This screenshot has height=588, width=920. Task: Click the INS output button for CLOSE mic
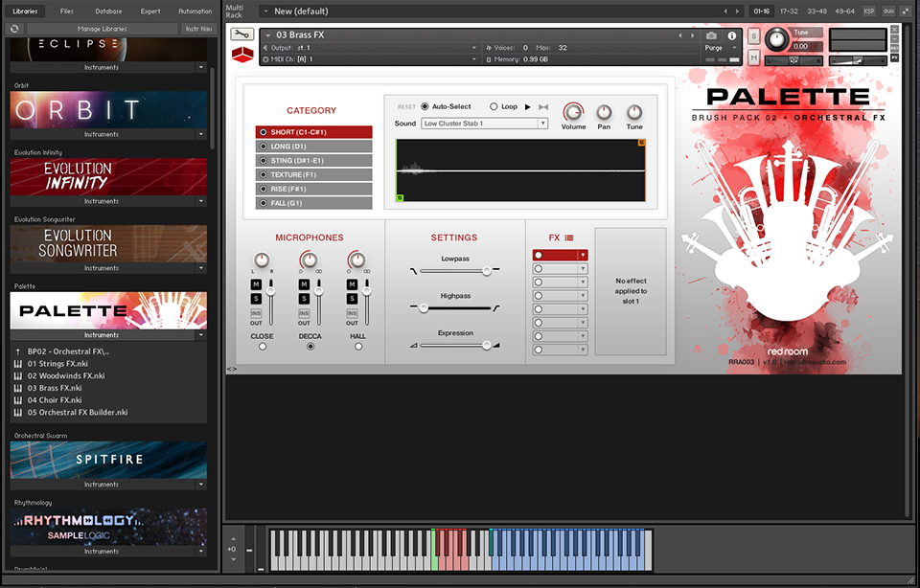click(x=256, y=314)
